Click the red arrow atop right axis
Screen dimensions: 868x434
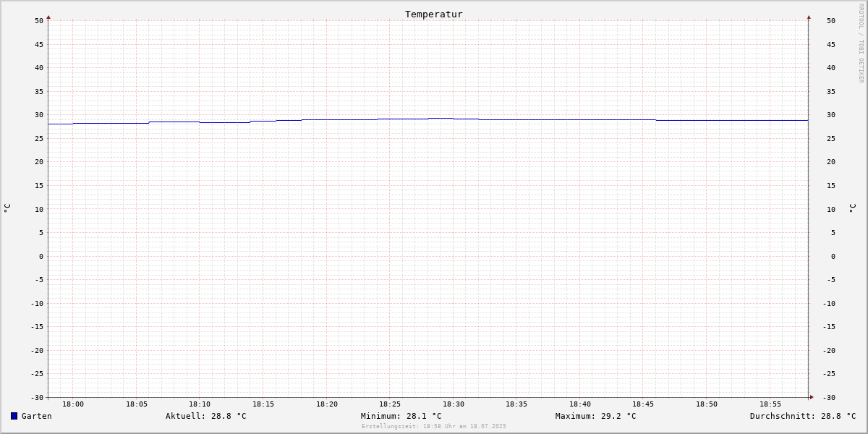click(809, 17)
